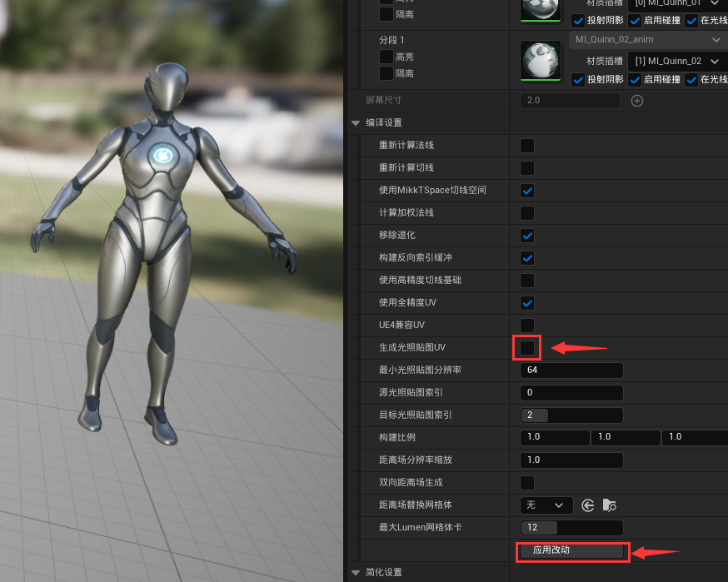Disable 使用MikkTSpace切线空间 checkbox
The height and width of the screenshot is (582, 728).
click(x=527, y=191)
